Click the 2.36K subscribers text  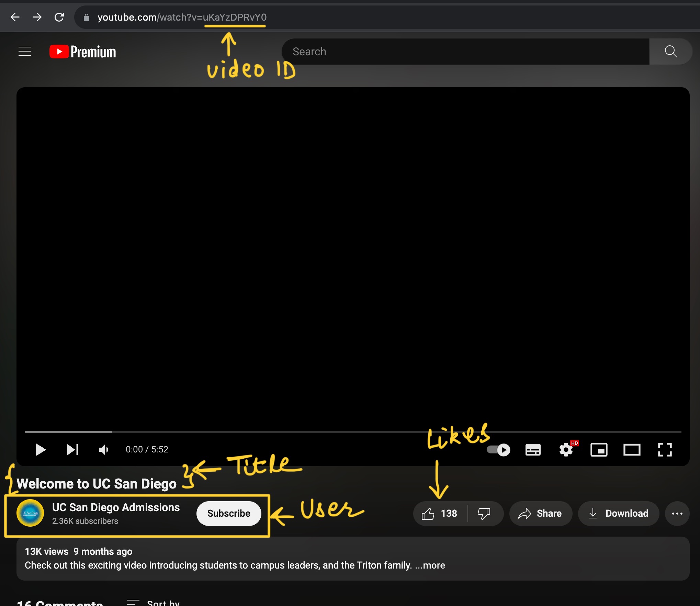[85, 521]
